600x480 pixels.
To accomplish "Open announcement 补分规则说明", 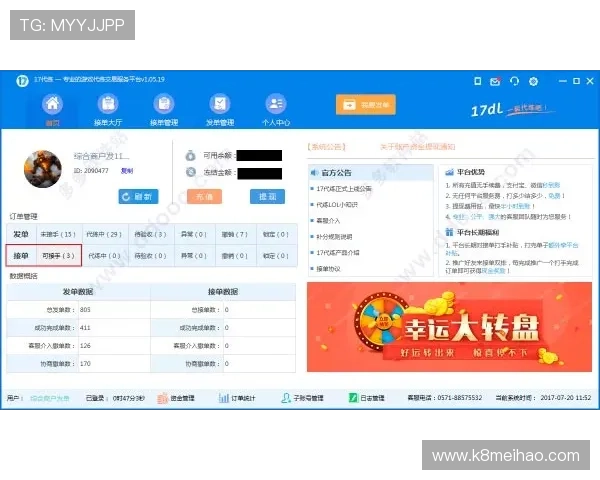I will click(x=334, y=237).
